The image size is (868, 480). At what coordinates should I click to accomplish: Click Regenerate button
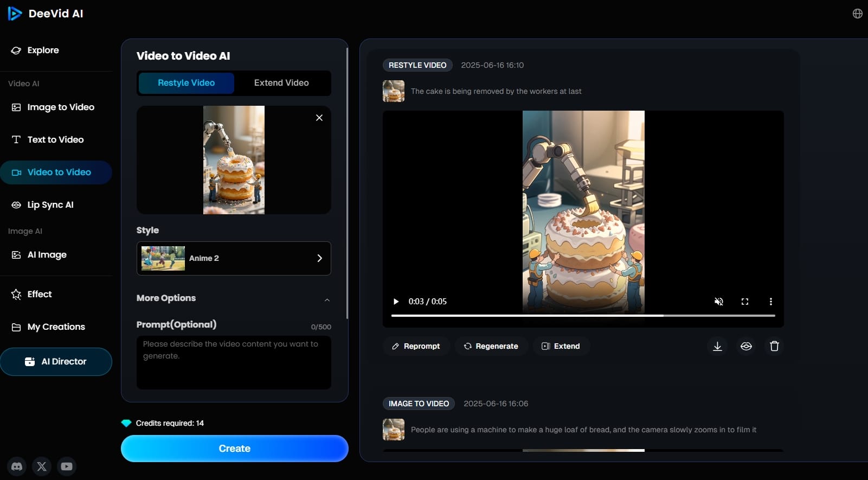tap(491, 346)
